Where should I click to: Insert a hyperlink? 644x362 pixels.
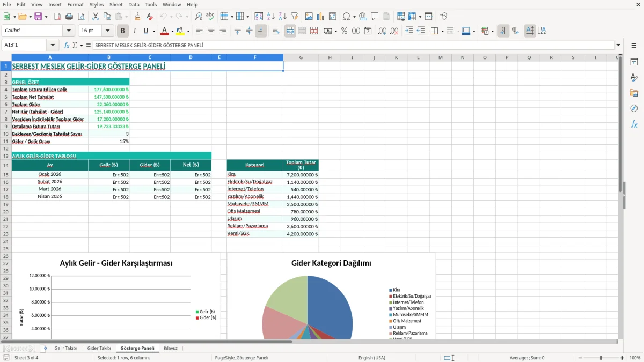tap(363, 17)
